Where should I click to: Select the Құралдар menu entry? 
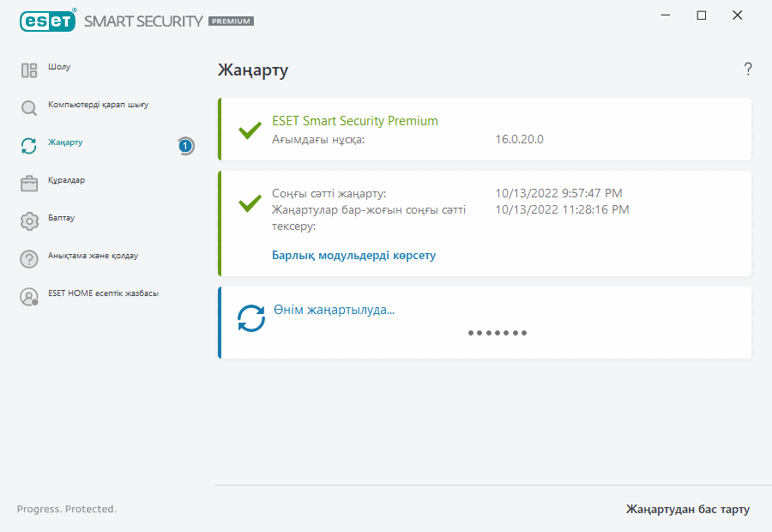pyautogui.click(x=66, y=180)
